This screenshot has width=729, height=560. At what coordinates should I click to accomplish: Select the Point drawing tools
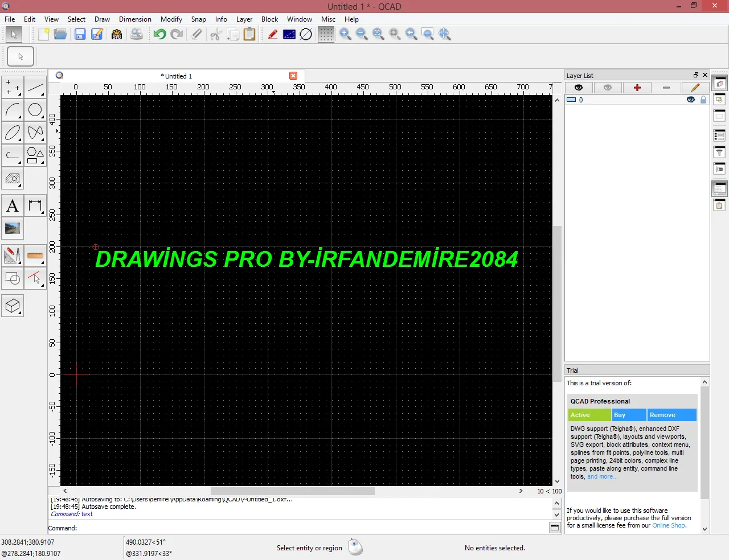click(x=13, y=88)
